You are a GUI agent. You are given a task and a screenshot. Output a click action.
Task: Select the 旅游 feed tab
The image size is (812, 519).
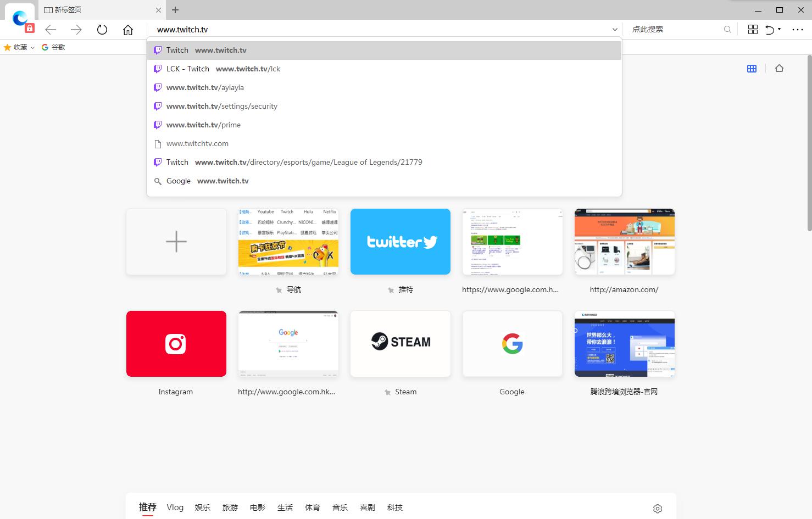click(230, 507)
